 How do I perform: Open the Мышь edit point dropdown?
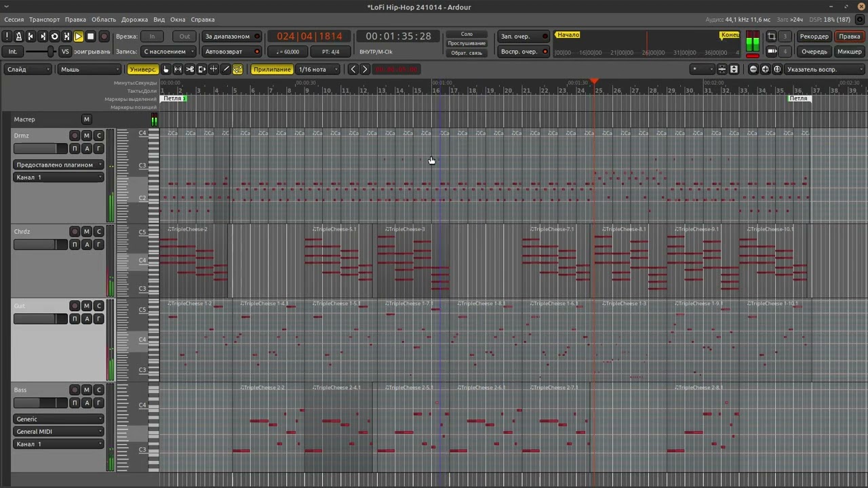90,69
